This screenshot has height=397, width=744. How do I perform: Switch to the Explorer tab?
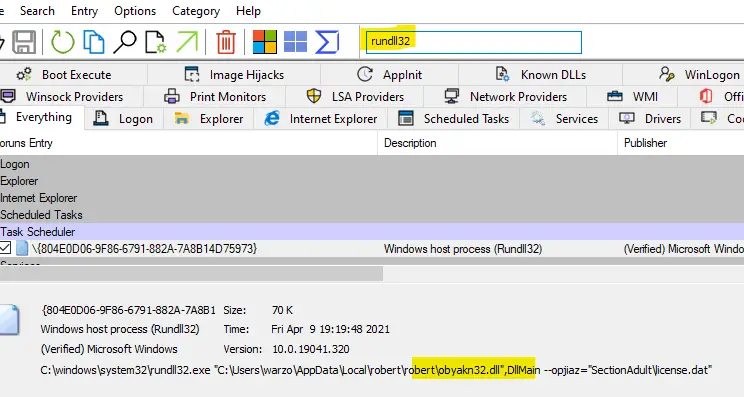click(x=209, y=119)
